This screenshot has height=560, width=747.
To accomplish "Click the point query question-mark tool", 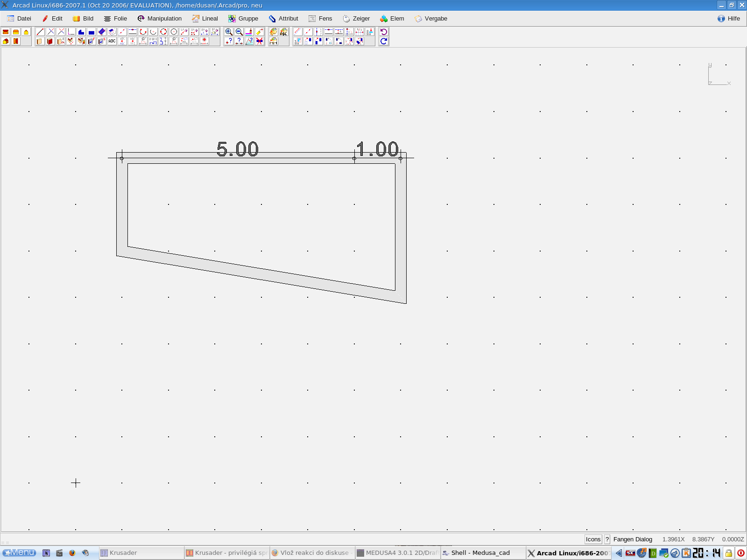I will (x=229, y=41).
